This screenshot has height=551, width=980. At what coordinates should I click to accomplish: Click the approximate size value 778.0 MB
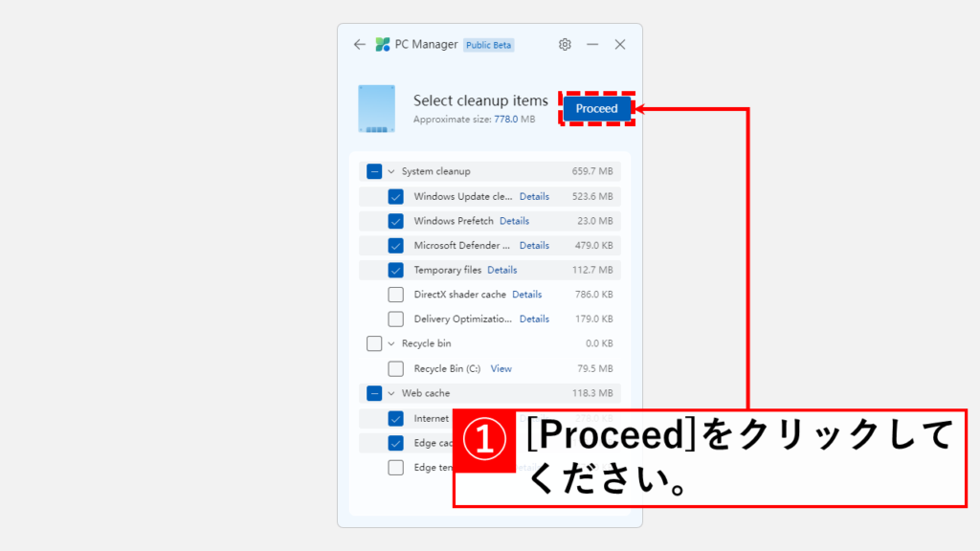514,120
